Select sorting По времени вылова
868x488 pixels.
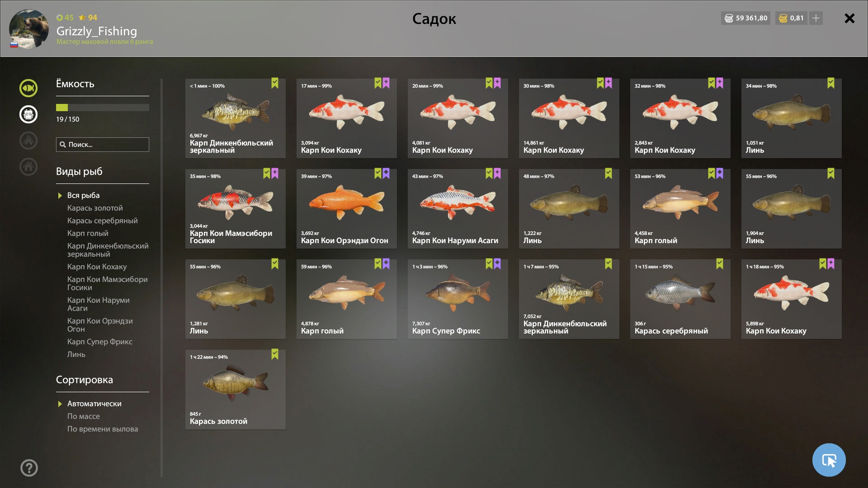click(103, 429)
